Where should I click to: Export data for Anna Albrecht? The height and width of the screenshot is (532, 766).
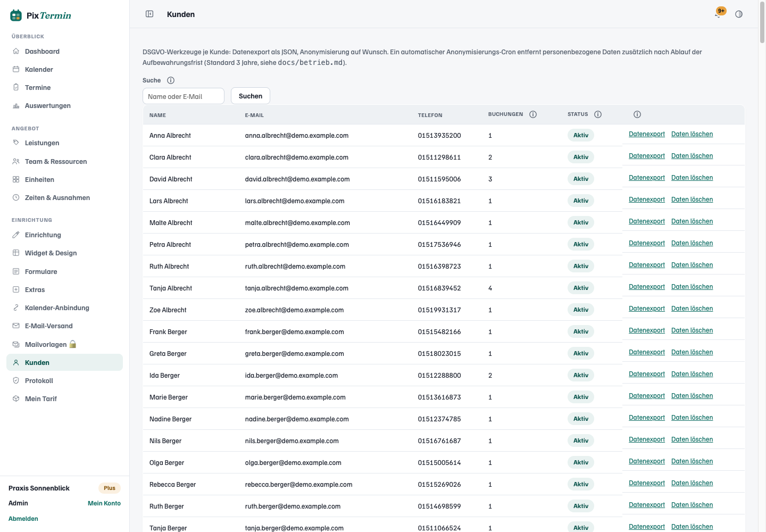tap(647, 134)
